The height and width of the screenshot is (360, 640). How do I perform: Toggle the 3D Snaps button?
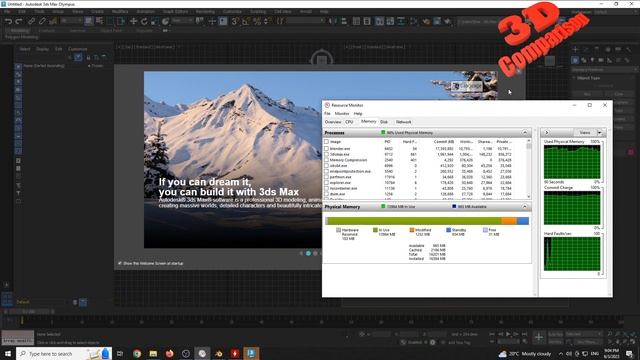click(x=235, y=21)
